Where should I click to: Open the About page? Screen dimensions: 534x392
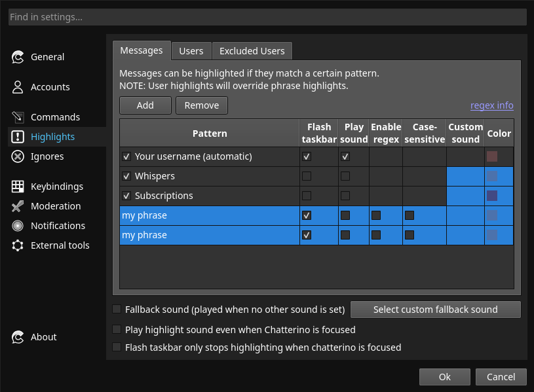coord(44,337)
